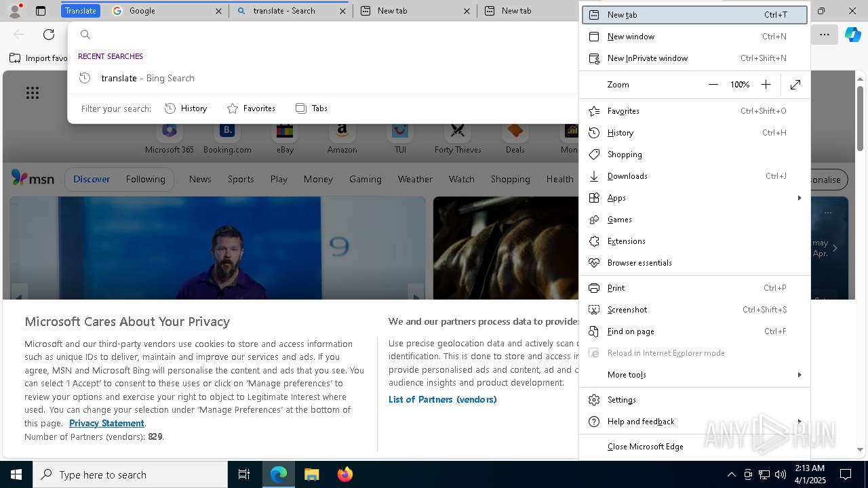Open Games from the Edge menu
Screen dimensions: 868x488
[x=694, y=220]
